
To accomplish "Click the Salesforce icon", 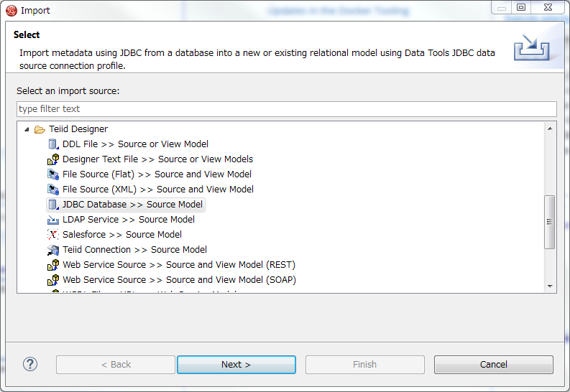I will point(53,235).
